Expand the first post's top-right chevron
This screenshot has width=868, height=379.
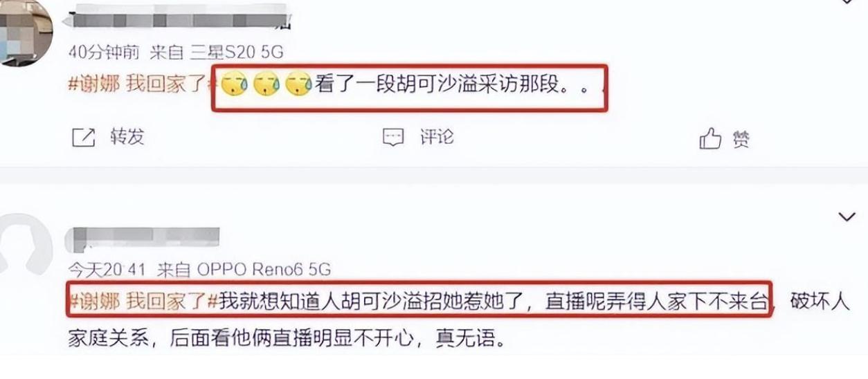pos(847,2)
